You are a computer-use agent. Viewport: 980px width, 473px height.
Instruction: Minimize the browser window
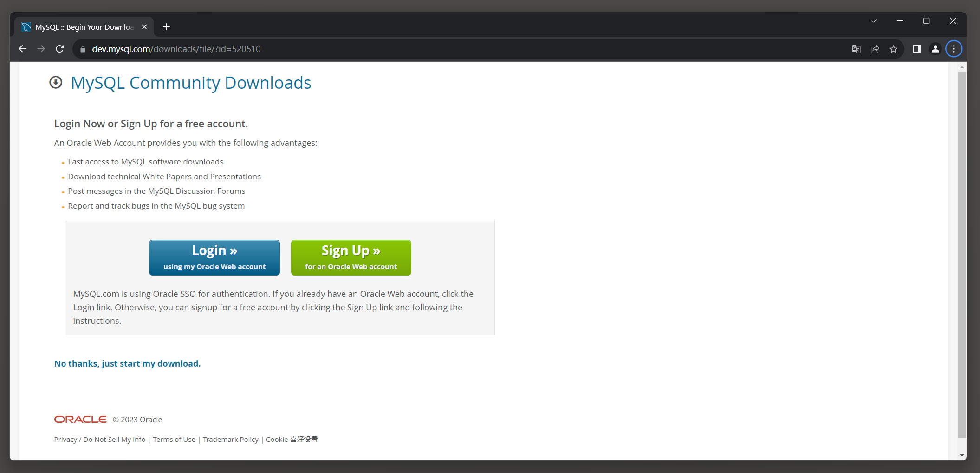[x=900, y=21]
